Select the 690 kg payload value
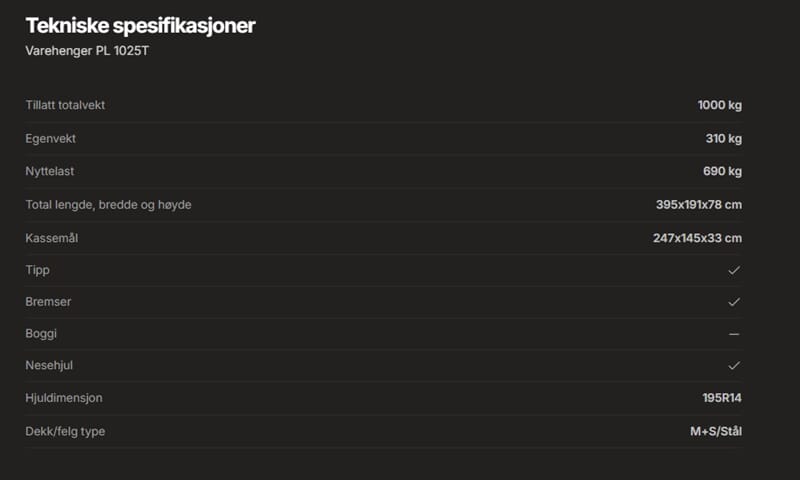This screenshot has width=800, height=480. click(x=722, y=171)
